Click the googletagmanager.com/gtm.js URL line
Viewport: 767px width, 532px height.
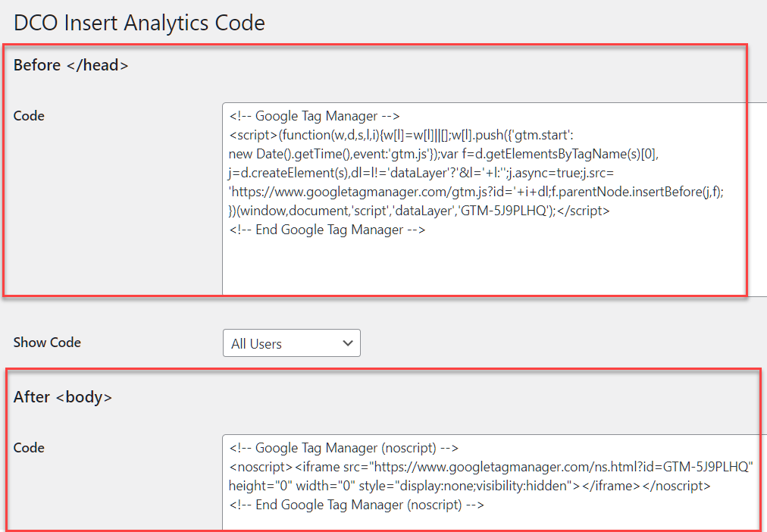[476, 192]
